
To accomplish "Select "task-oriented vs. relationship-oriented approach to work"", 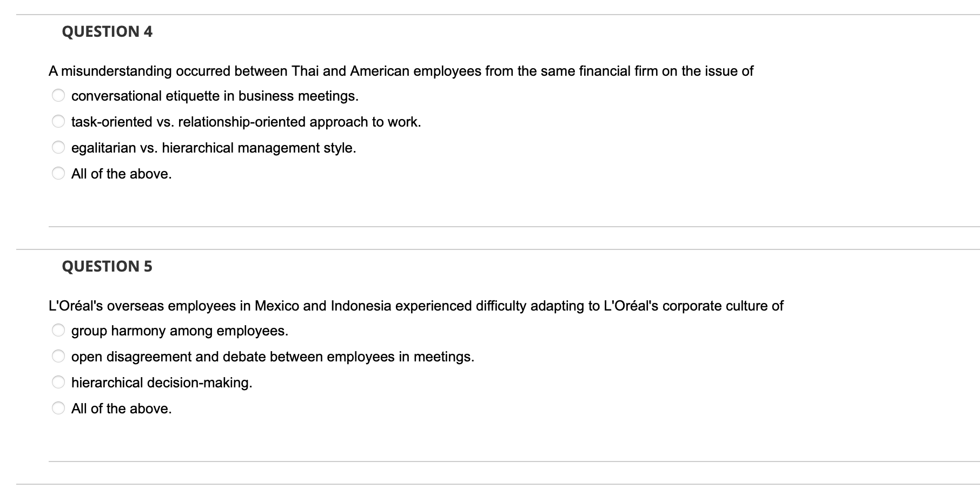I will 58,121.
